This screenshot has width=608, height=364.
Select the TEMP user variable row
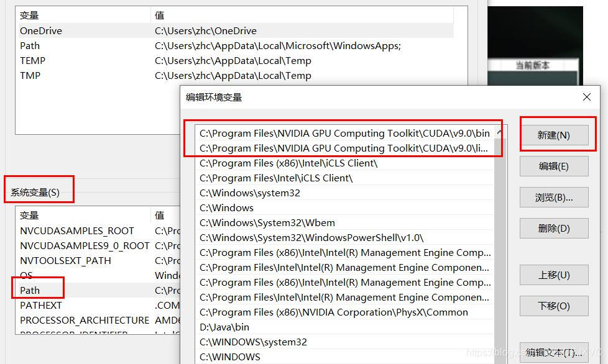pyautogui.click(x=236, y=61)
